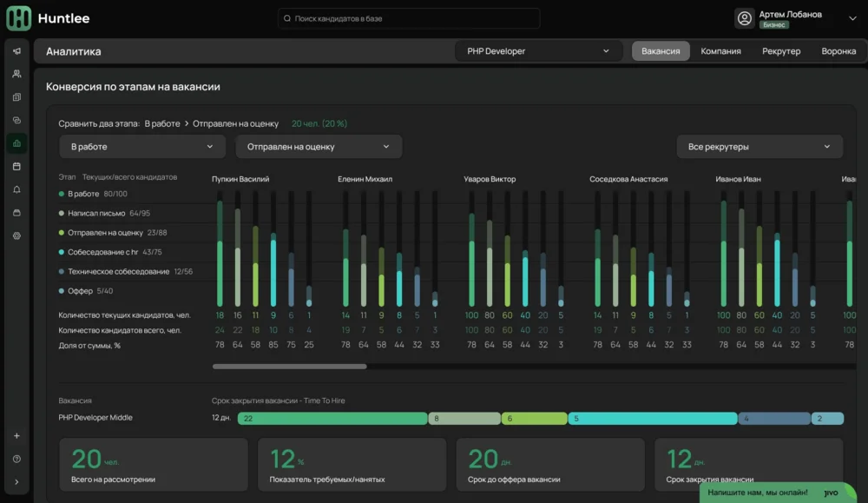
Task: Open Артем Лобанов user profile menu
Action: coord(788,18)
